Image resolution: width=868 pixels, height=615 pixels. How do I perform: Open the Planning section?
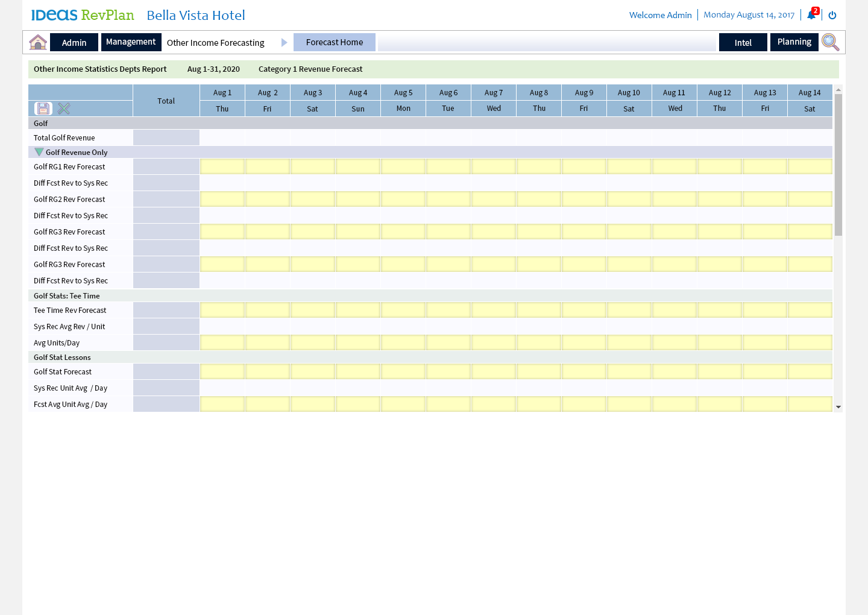click(x=794, y=42)
